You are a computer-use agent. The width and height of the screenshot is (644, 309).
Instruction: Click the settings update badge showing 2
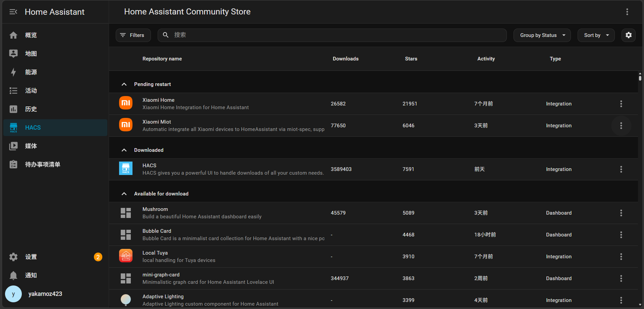pyautogui.click(x=98, y=257)
